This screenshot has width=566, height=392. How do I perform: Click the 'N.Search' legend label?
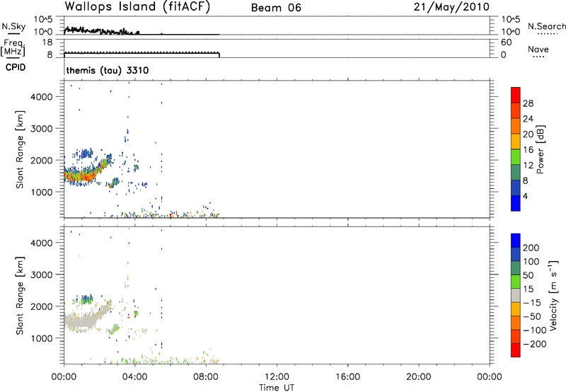[x=546, y=26]
